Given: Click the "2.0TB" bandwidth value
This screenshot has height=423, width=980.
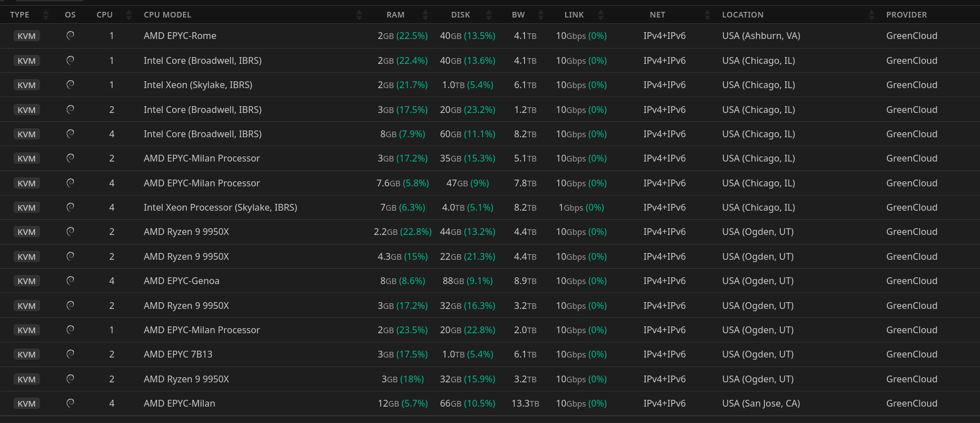Looking at the screenshot, I should 525,330.
